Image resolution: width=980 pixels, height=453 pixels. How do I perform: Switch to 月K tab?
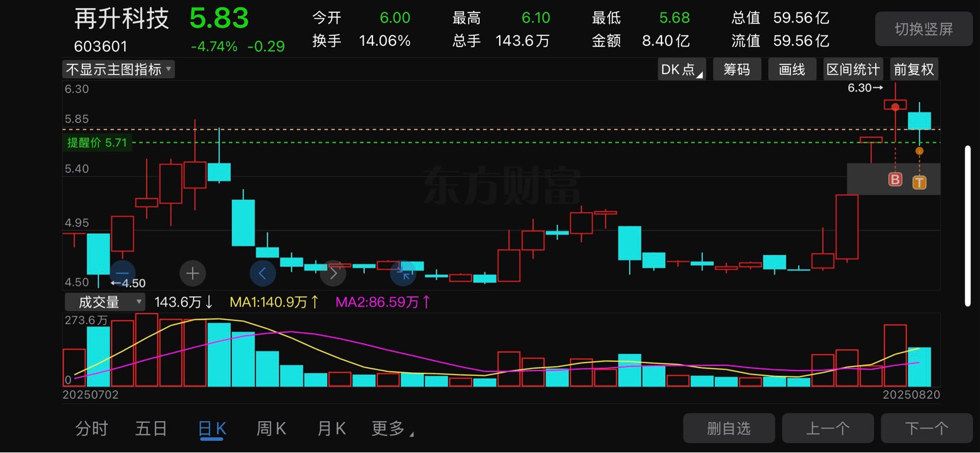point(331,429)
